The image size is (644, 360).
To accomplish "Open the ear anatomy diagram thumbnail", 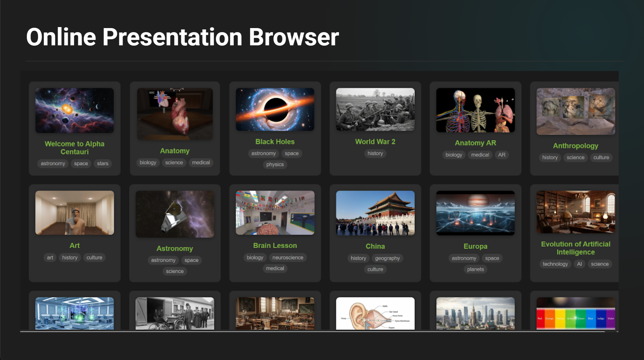I will point(375,313).
